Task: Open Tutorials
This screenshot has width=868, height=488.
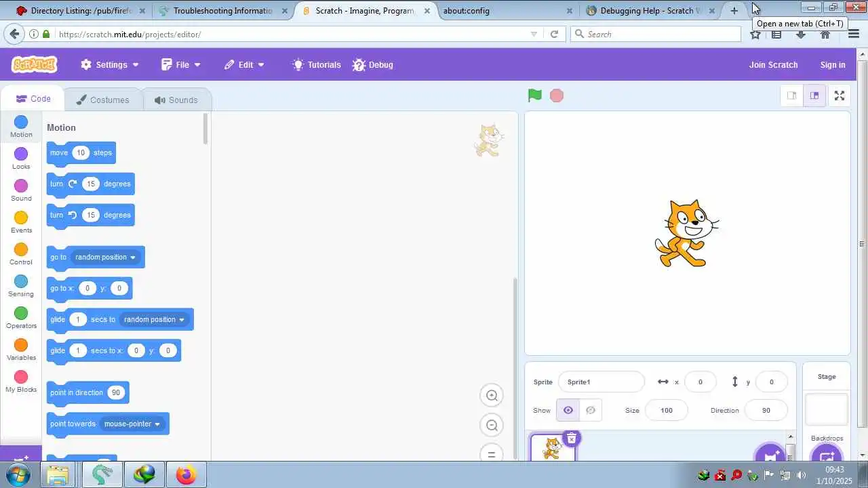Action: 317,65
